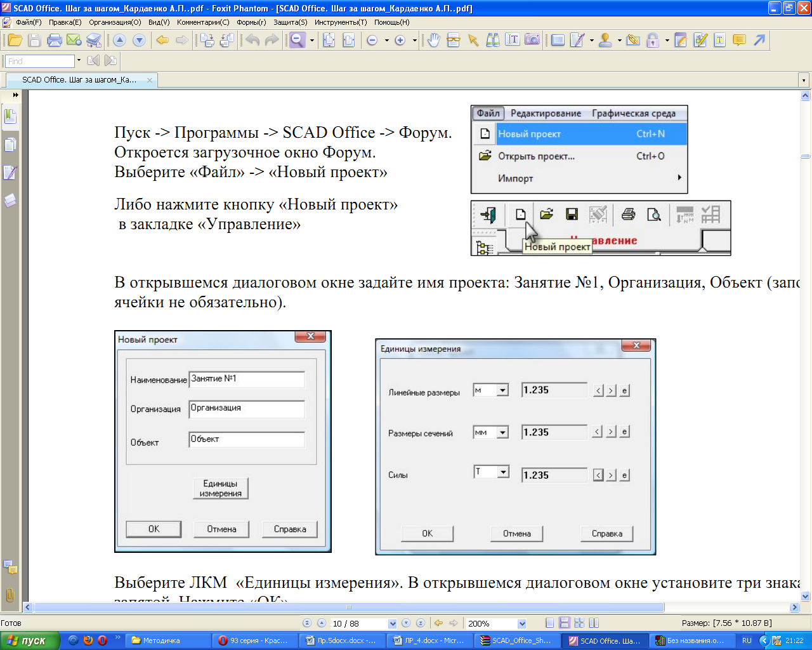Select the Text Select tool

(513, 40)
